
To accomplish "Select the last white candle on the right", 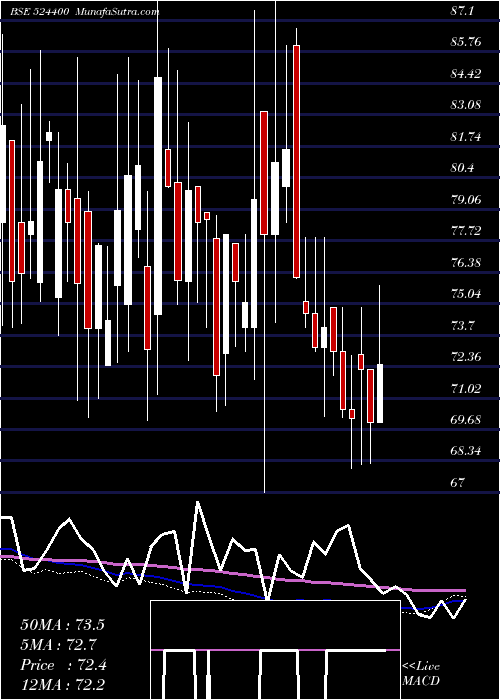I will (x=380, y=393).
